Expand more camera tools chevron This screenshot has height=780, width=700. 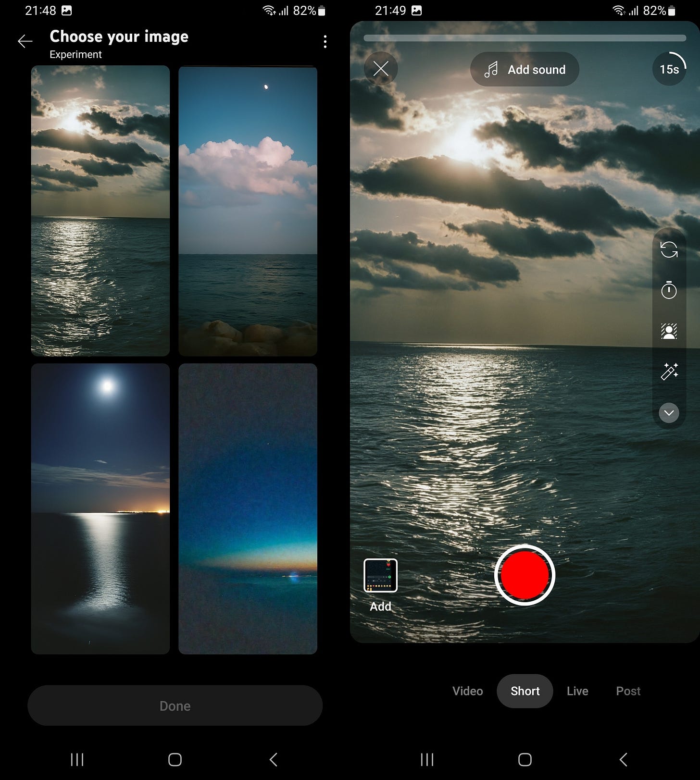pos(669,413)
